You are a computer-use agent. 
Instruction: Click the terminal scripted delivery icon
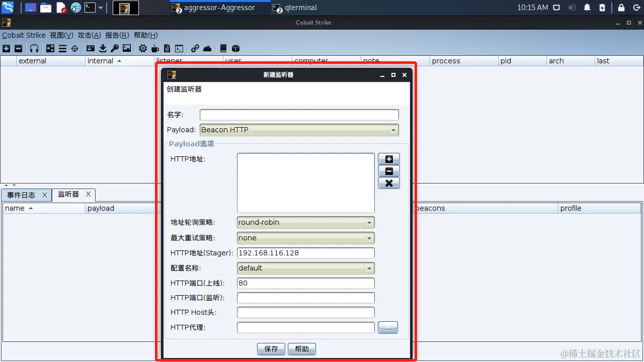(x=179, y=48)
